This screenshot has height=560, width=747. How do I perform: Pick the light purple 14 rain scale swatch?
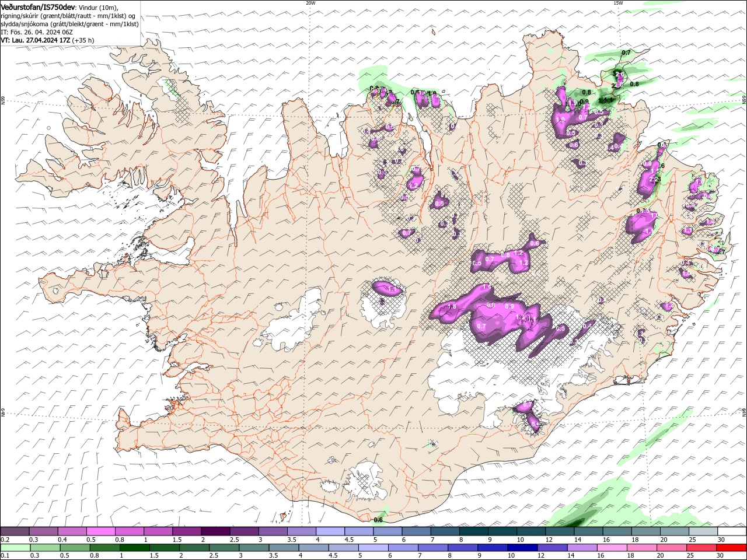tap(582, 548)
